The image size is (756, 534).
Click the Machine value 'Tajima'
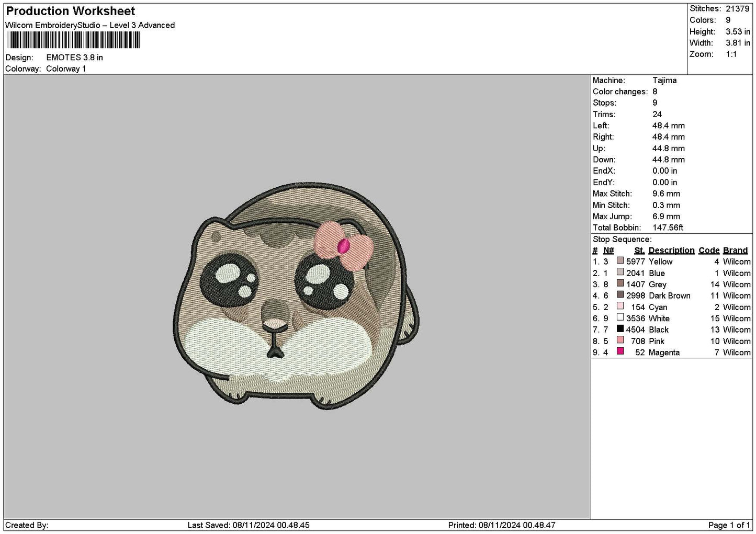click(x=664, y=81)
